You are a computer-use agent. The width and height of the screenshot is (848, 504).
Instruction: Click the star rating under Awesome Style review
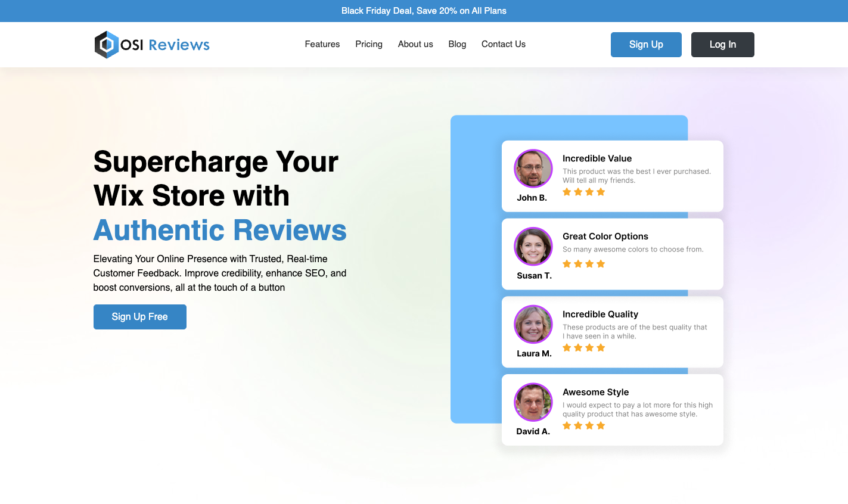coord(584,425)
